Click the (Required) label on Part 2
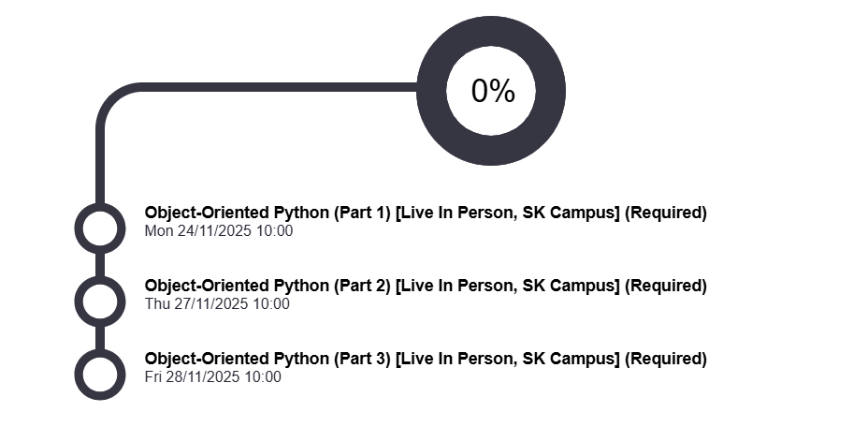This screenshot has width=868, height=427. pos(665,286)
